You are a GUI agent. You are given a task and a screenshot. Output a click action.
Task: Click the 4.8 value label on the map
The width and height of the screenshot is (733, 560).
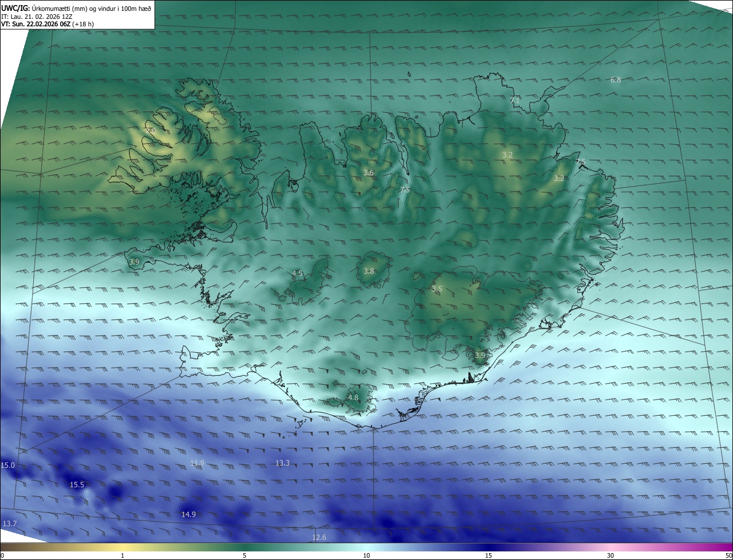(353, 398)
